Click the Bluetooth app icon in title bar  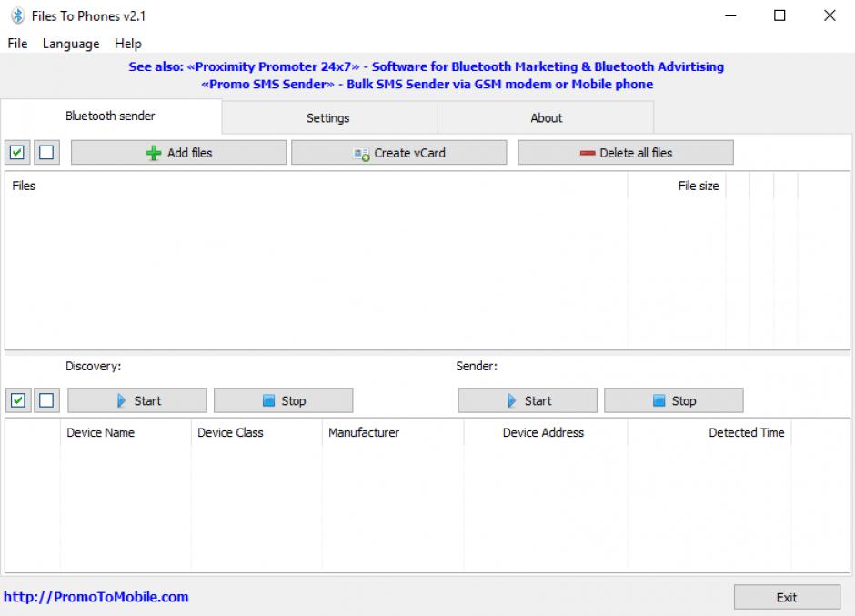(x=17, y=15)
